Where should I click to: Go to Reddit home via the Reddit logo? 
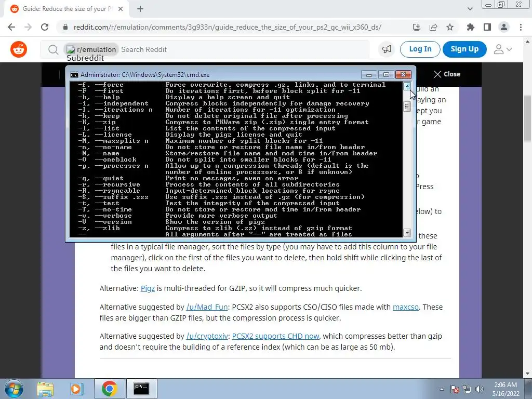coord(19,49)
